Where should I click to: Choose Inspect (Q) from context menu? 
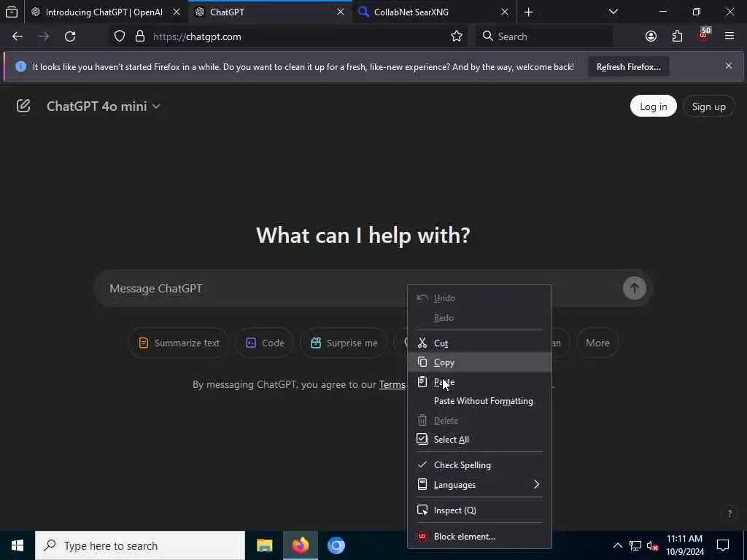click(480, 510)
